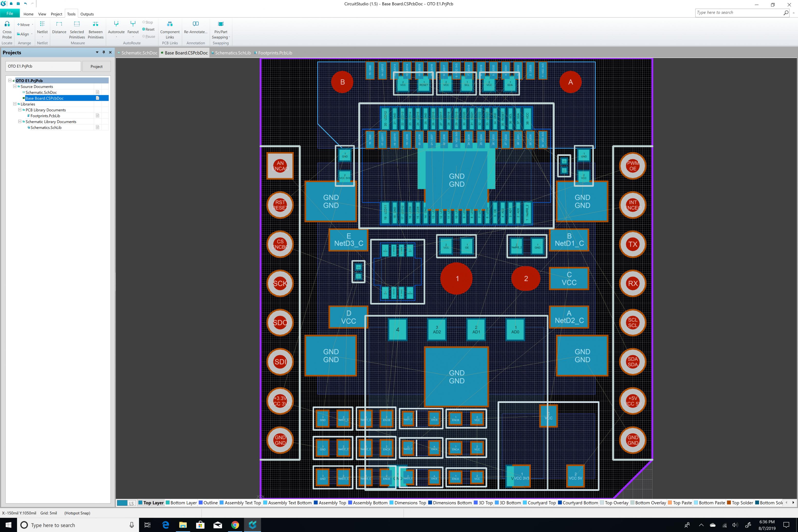Switch to the Outputs ribbon tab
Image resolution: width=798 pixels, height=532 pixels.
(87, 14)
